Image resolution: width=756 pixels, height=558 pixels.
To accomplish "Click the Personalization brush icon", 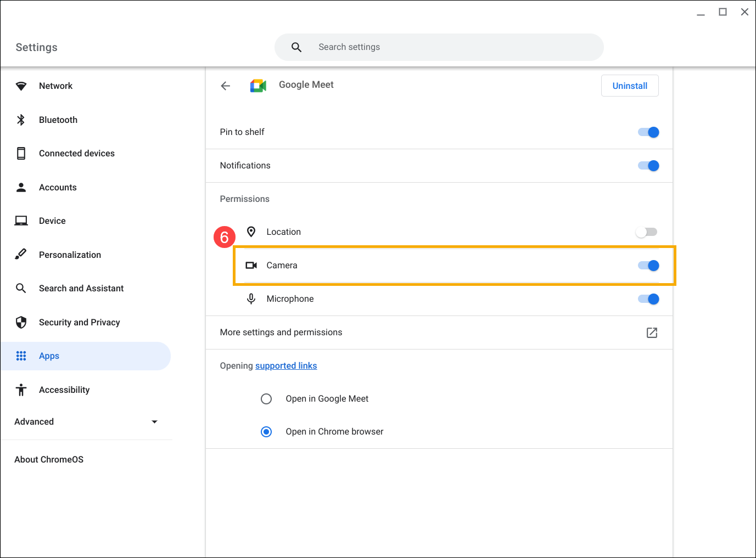I will (x=21, y=254).
